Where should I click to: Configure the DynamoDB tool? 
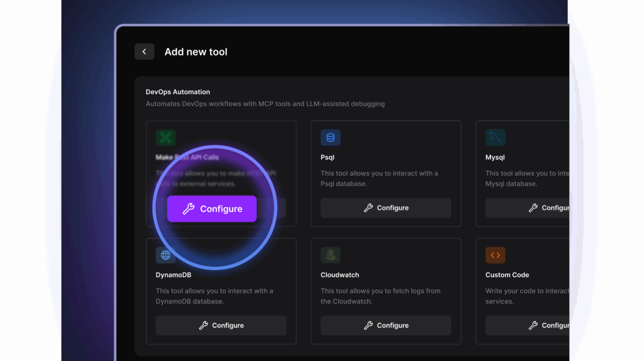click(221, 326)
